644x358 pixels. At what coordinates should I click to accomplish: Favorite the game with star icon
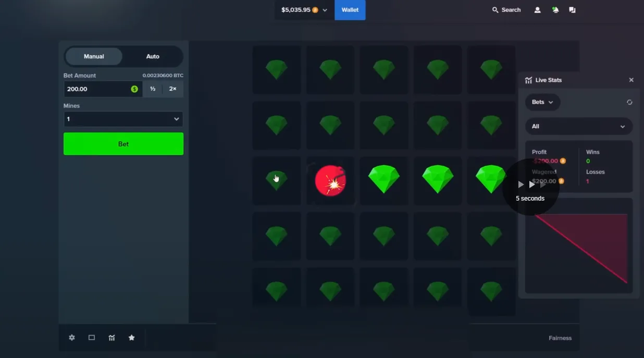tap(131, 338)
